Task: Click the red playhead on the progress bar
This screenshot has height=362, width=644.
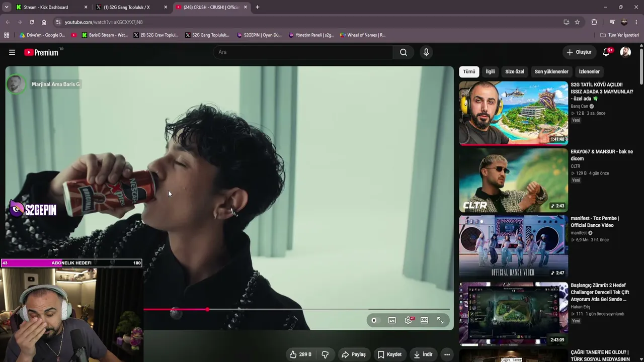Action: coord(207,309)
